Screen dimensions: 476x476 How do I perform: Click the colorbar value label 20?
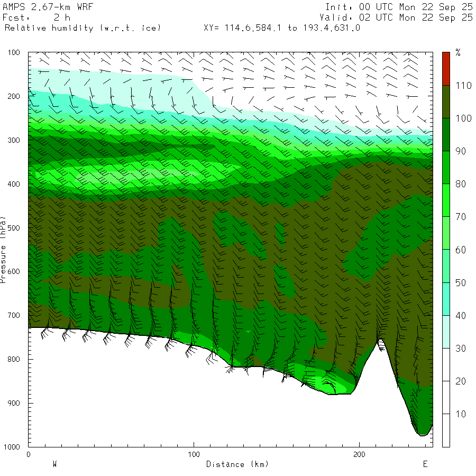[461, 381]
